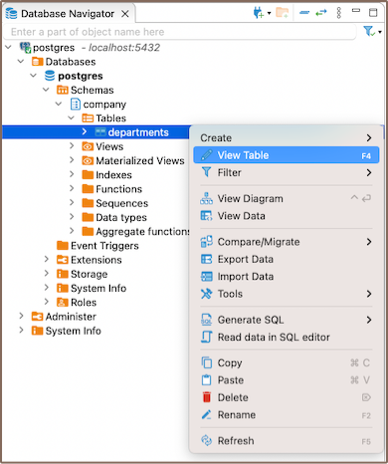Screen dimensions: 388x464
Task: Select the Roles tree item
Action: click(83, 303)
